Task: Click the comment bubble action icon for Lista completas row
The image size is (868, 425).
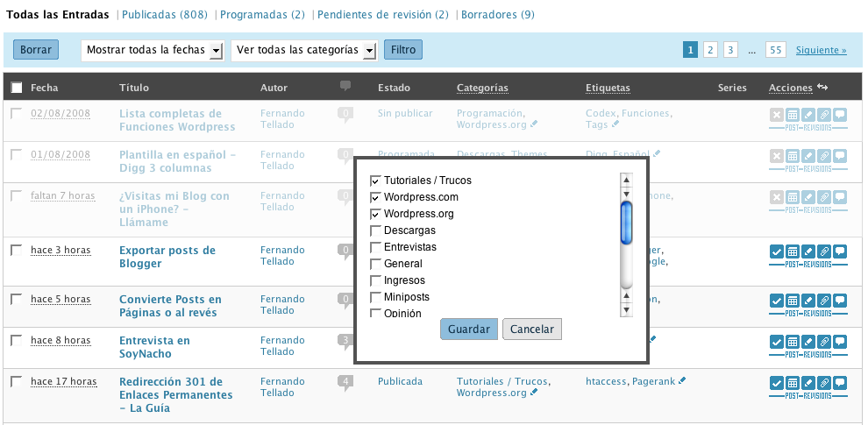Action: pos(839,115)
